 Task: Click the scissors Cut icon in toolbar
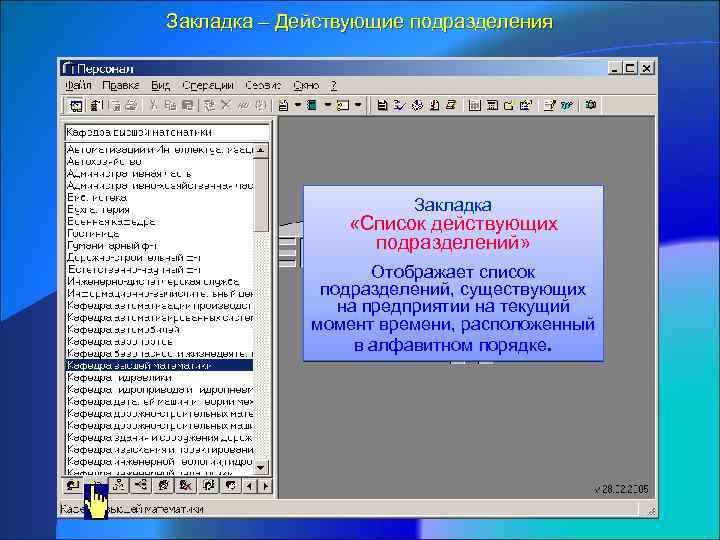153,105
